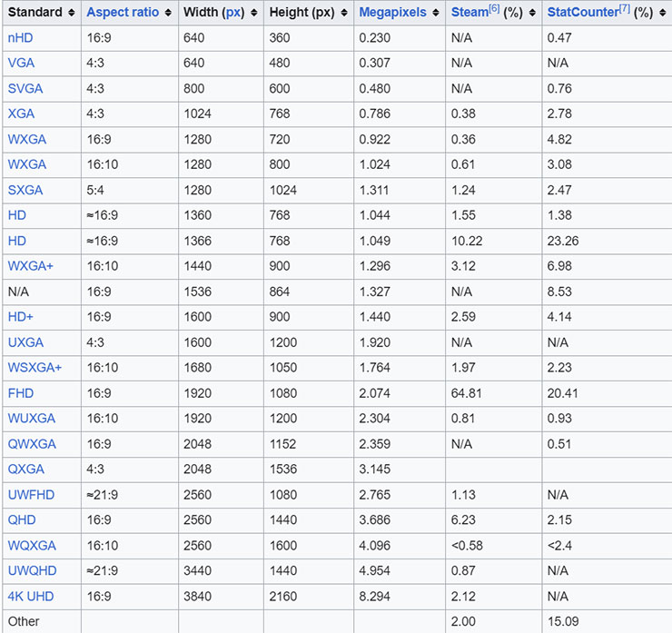
Task: Click sort arrows in Steam column header
Action: tap(531, 13)
